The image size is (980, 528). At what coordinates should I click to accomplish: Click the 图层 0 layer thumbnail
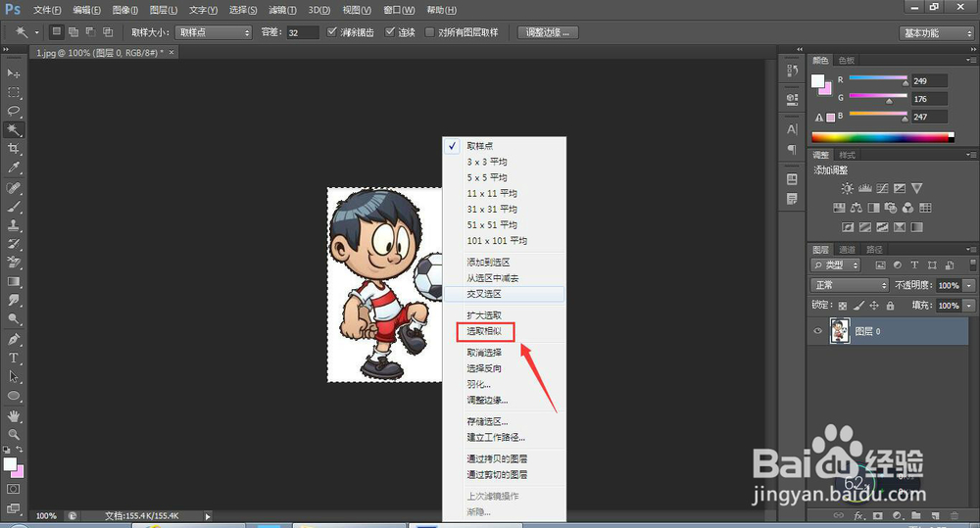[x=840, y=331]
